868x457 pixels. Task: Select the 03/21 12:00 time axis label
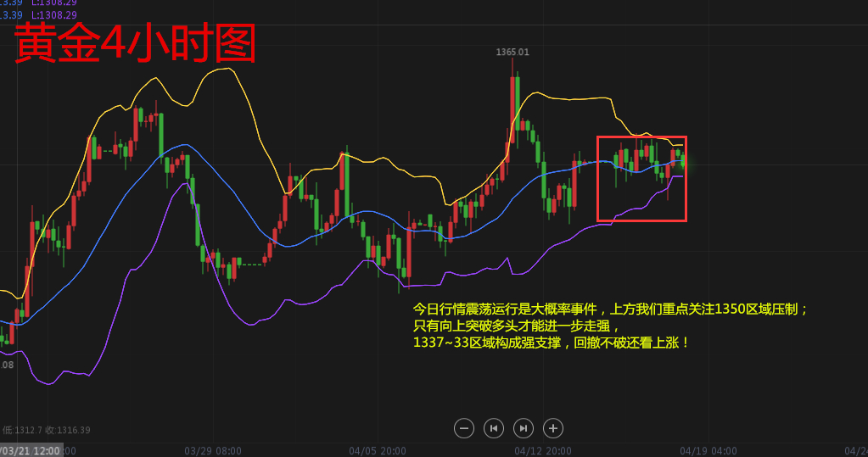tap(31, 451)
